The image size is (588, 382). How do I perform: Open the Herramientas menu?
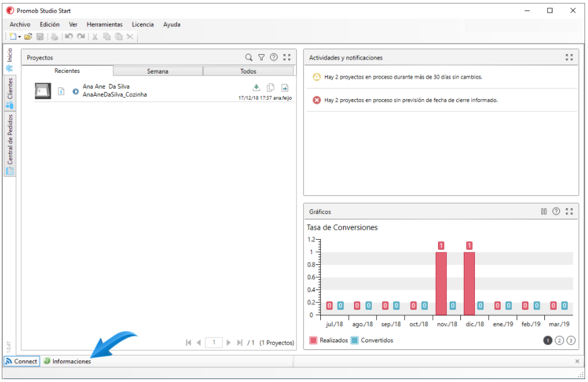(104, 24)
